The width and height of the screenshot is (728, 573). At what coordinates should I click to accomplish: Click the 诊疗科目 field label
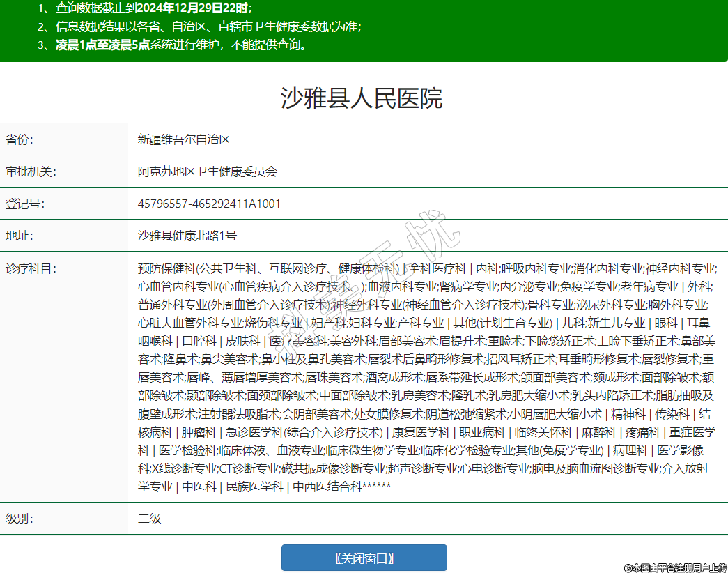click(31, 268)
